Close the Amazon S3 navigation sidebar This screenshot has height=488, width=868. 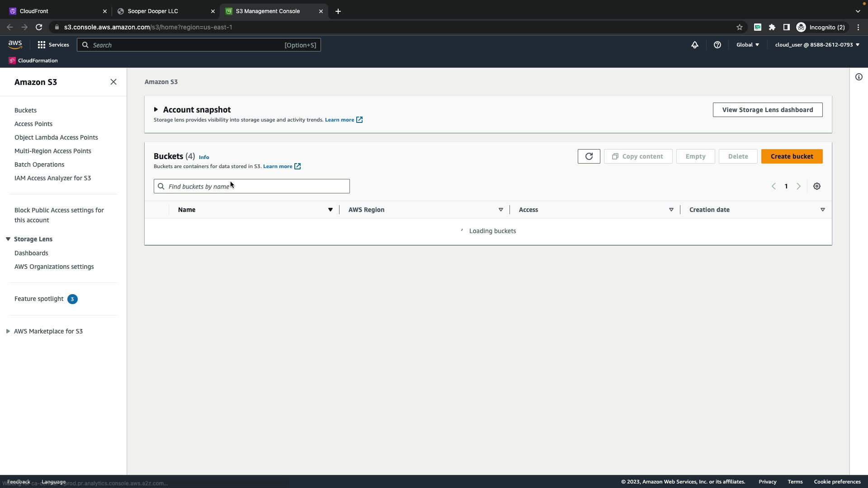(113, 82)
